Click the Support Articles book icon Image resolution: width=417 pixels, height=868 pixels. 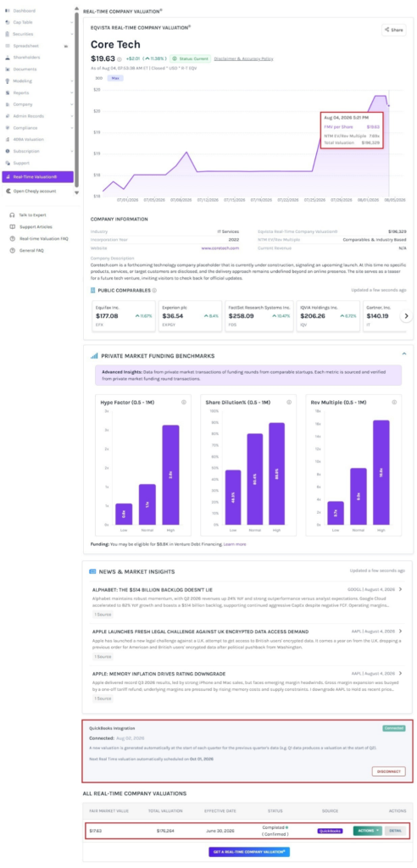(12, 227)
